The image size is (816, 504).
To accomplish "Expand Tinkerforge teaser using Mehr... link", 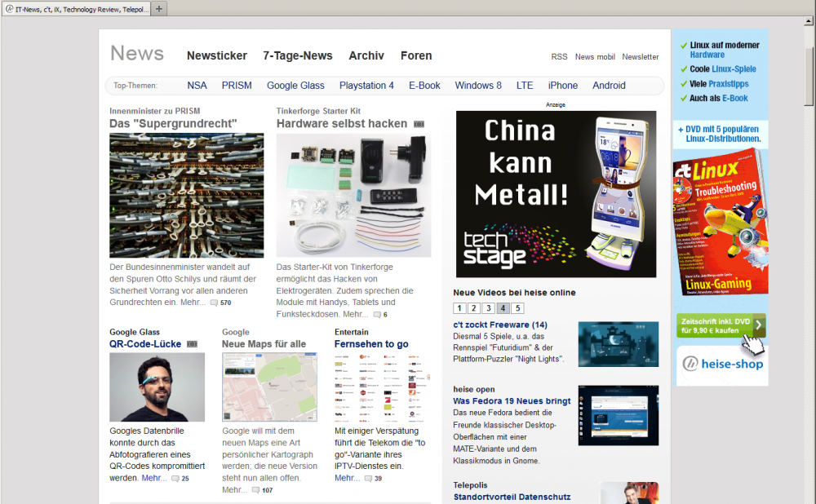I will [x=355, y=314].
